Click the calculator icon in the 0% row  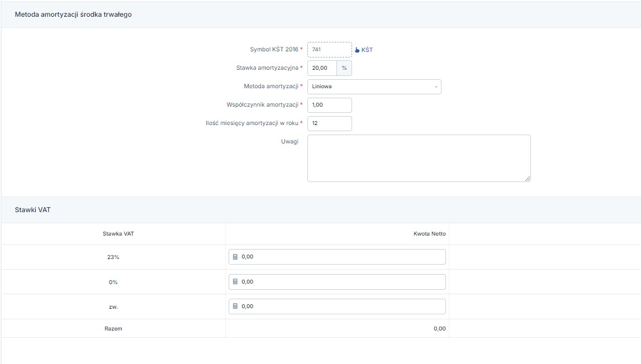coord(235,282)
